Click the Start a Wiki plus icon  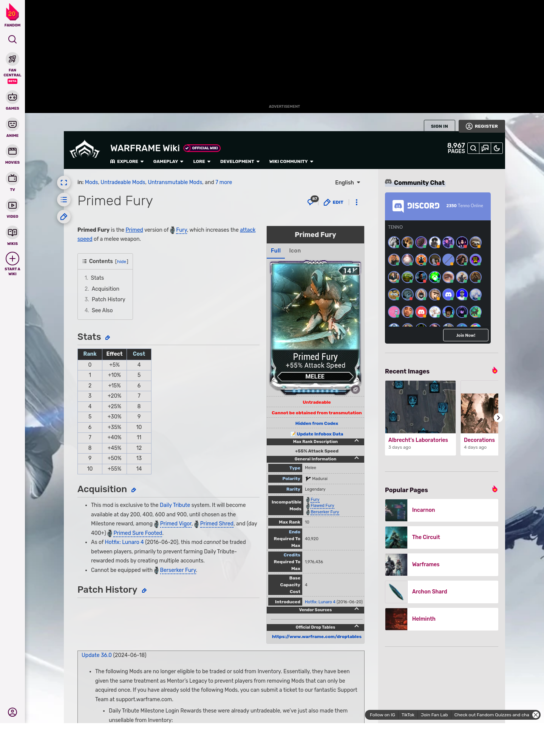point(12,259)
